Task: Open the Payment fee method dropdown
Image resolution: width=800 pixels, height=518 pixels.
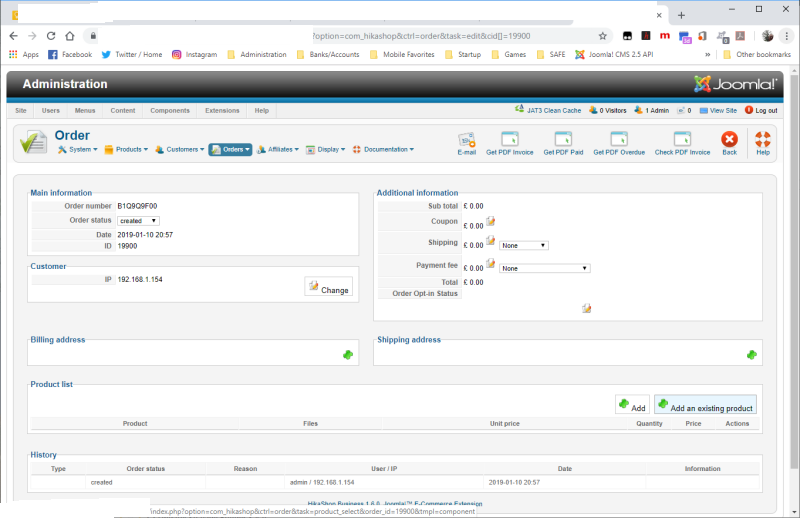Action: [545, 268]
